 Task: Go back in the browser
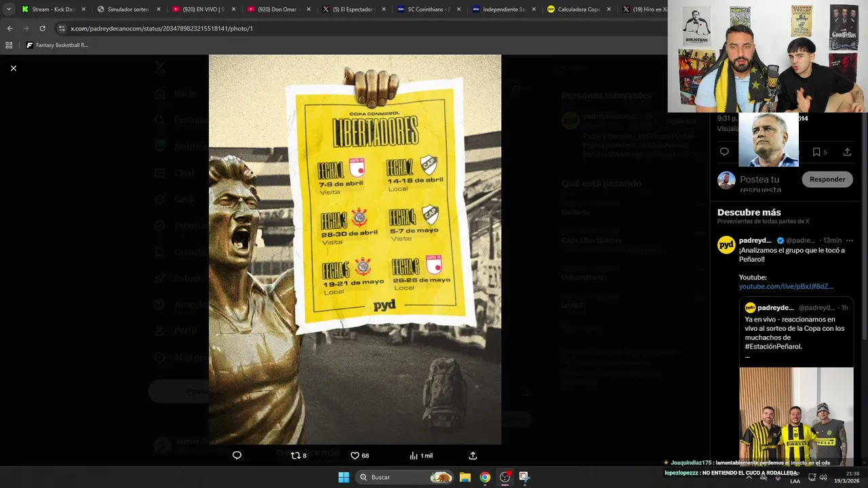click(x=9, y=28)
